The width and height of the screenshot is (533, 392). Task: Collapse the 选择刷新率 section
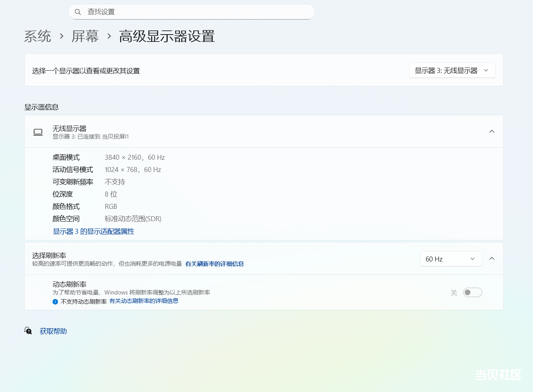pyautogui.click(x=492, y=259)
